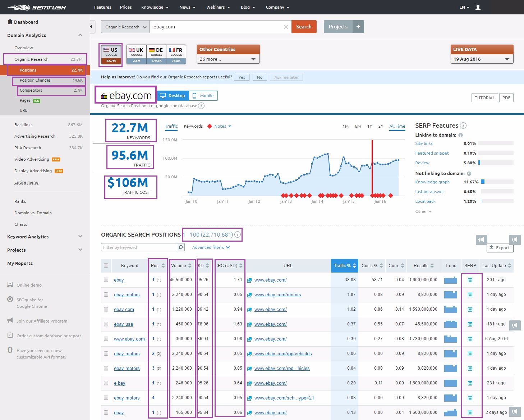Image resolution: width=524 pixels, height=420 pixels.
Task: Open Online demo sidebar icon
Action: pos(10,285)
